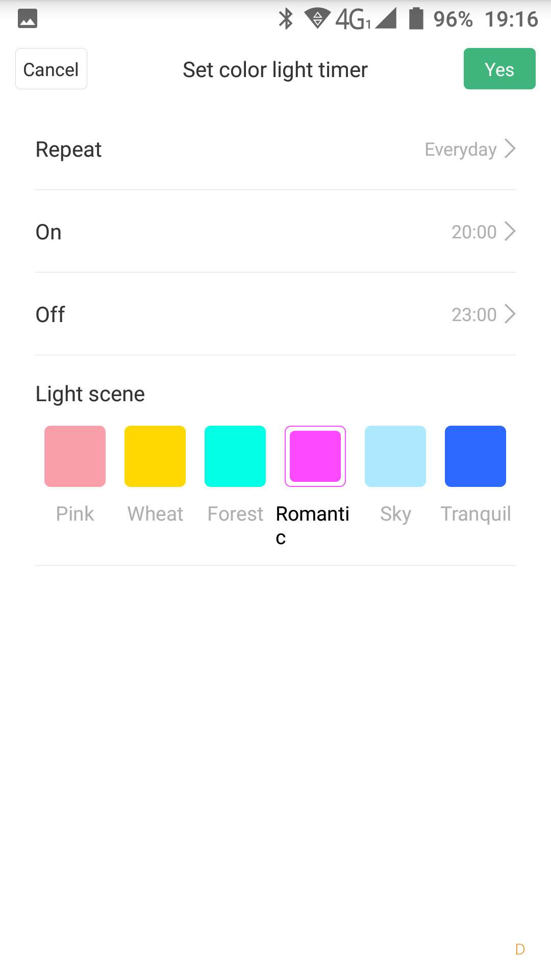The image size is (551, 980).
Task: Select the Pink light scene swatch
Action: 75,456
